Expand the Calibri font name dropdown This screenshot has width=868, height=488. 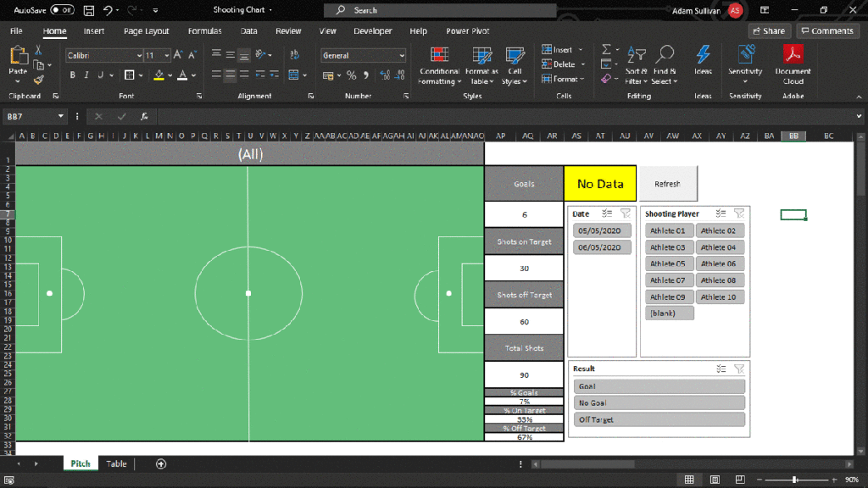pos(139,56)
